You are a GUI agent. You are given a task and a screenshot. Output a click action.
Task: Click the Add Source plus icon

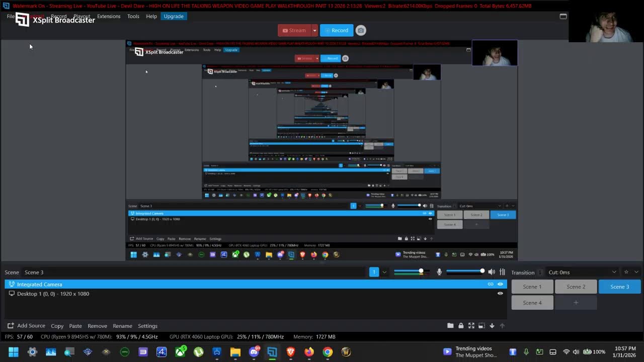coord(11,326)
